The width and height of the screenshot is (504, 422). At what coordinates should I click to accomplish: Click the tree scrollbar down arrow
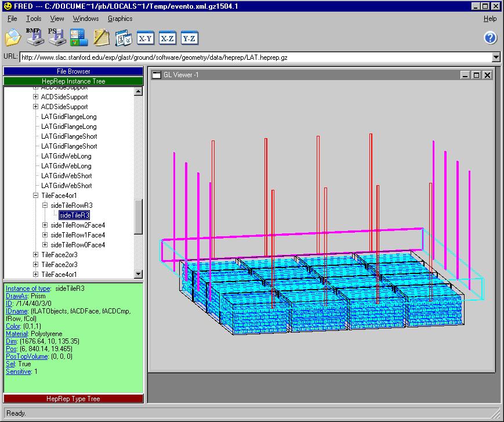[138, 274]
